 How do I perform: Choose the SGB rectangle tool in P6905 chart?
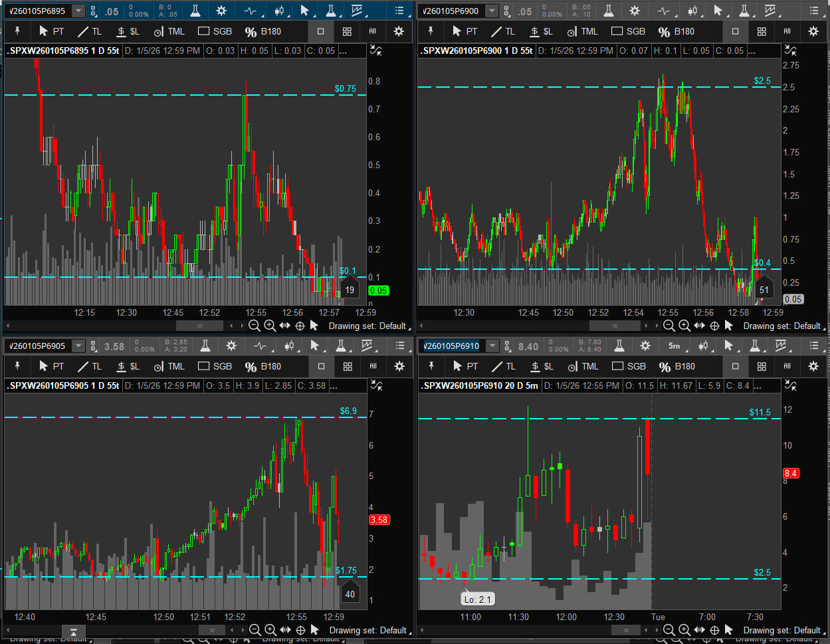215,366
